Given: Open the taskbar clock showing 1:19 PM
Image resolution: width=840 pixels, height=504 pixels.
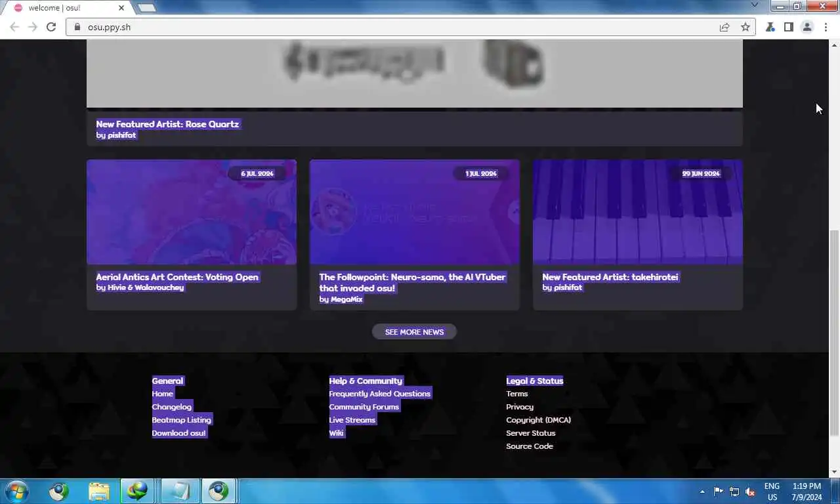Looking at the screenshot, I should pyautogui.click(x=807, y=492).
